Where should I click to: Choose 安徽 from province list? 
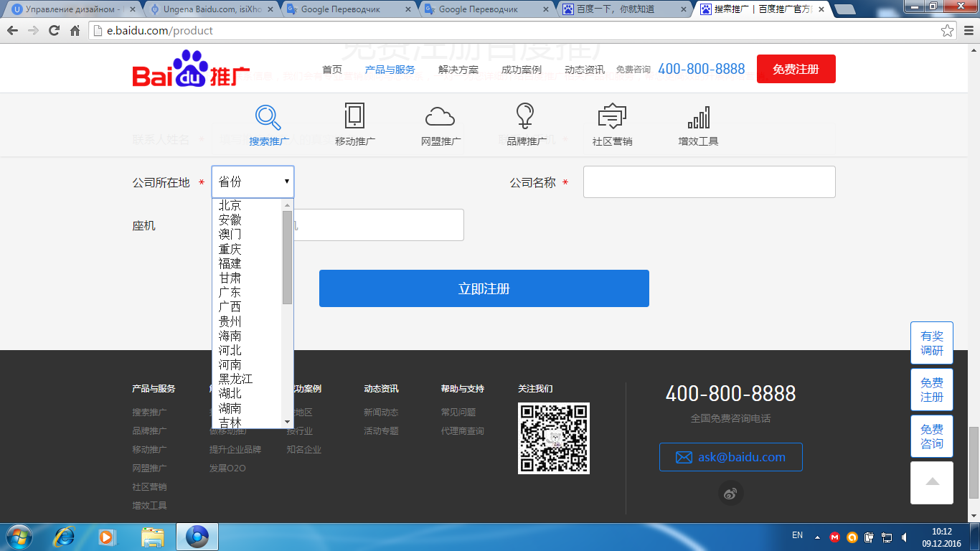point(230,220)
